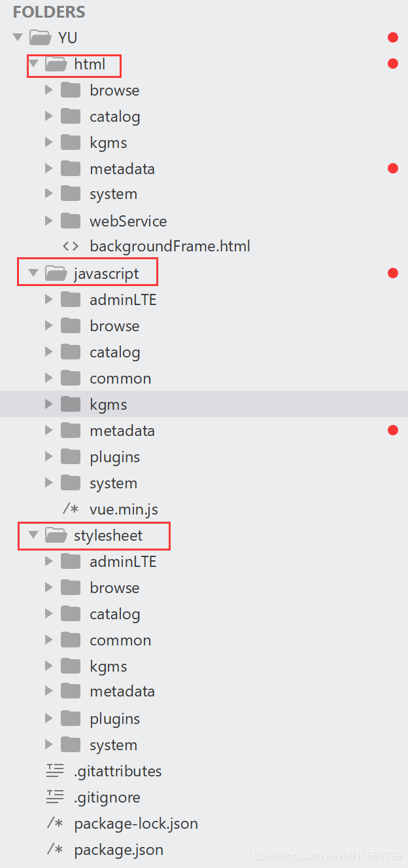Click the javascript folder label
The height and width of the screenshot is (868, 408).
tap(107, 274)
